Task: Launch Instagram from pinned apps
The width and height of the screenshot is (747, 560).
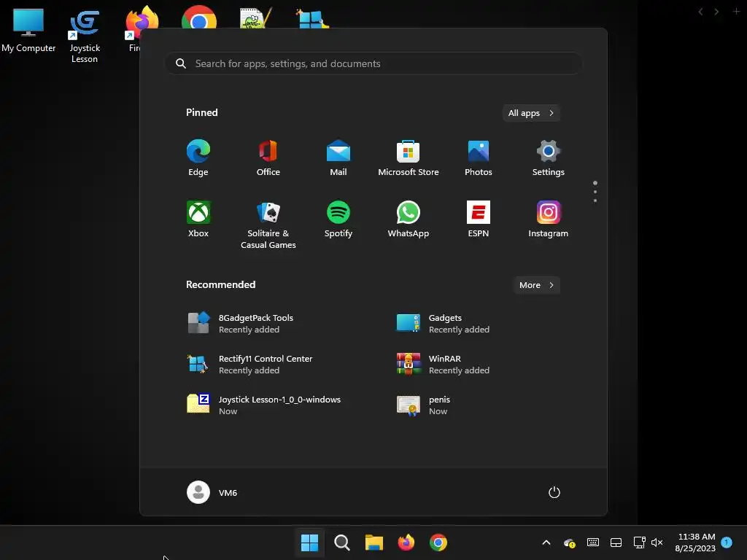Action: 549,219
